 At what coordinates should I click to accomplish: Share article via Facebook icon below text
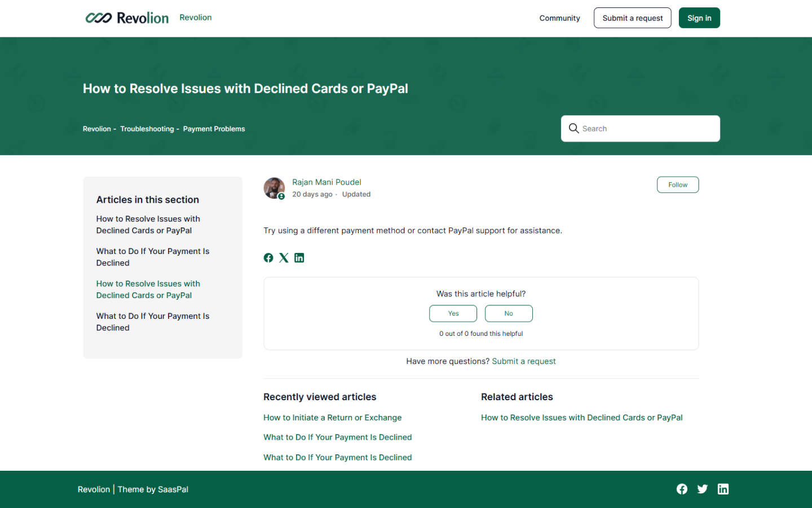coord(268,258)
